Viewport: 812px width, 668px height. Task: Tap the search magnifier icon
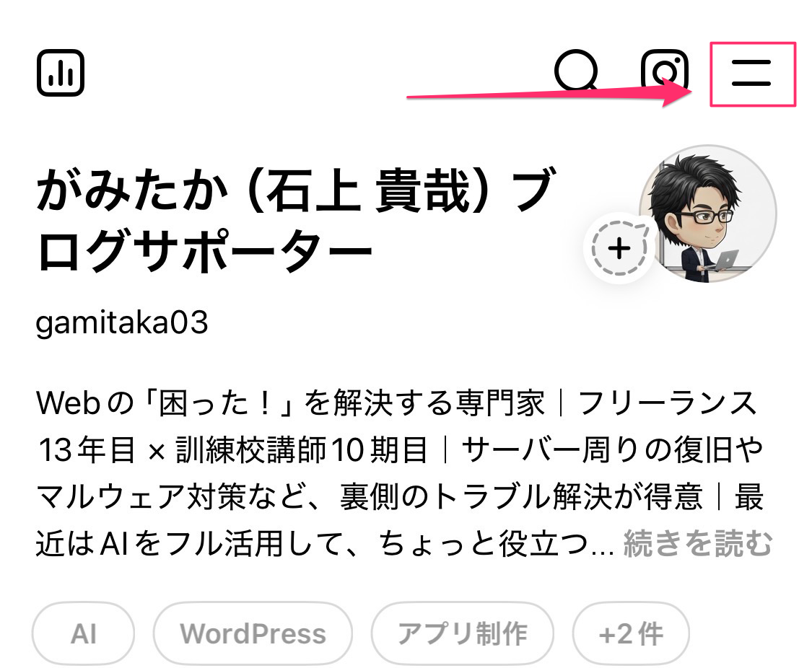[x=576, y=71]
